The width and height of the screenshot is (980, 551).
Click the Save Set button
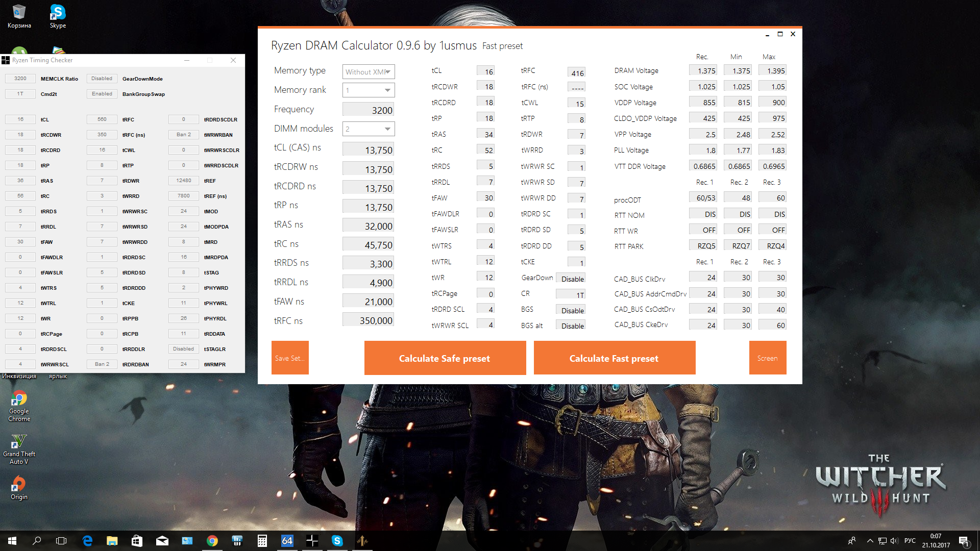coord(290,358)
